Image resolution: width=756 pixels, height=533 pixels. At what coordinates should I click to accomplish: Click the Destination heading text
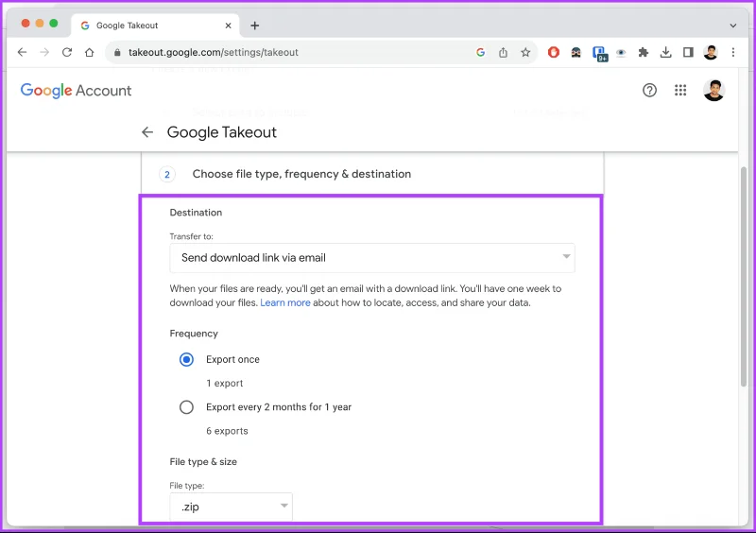coord(196,213)
